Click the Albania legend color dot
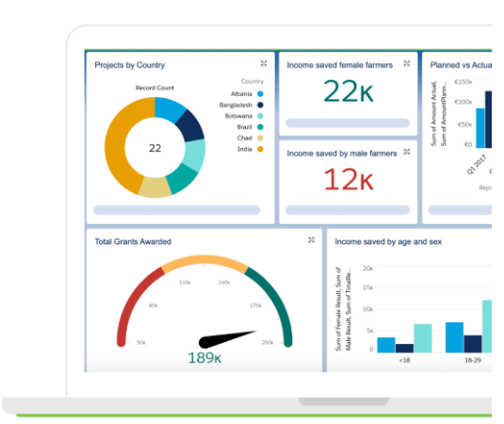The height and width of the screenshot is (424, 504). pos(260,94)
